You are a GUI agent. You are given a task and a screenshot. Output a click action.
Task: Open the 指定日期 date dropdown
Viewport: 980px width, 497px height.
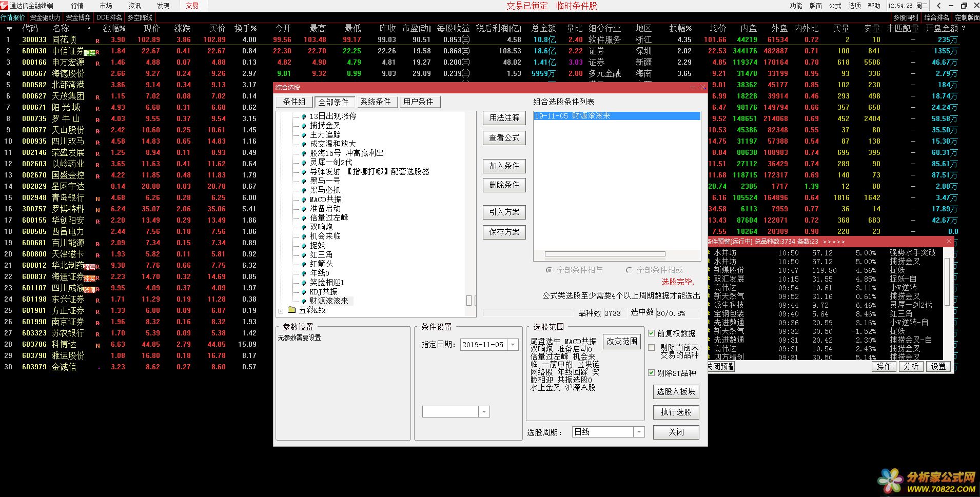(513, 345)
